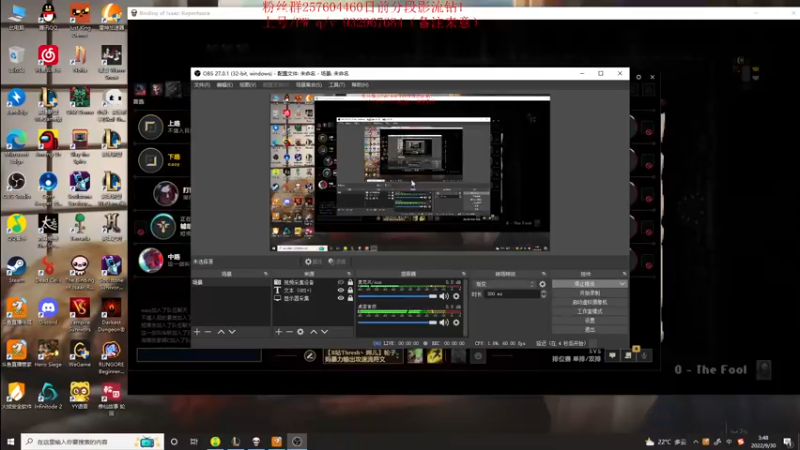Screen dimensions: 800x450
Task: Click 停止推流 stop streaming button
Action: point(585,284)
